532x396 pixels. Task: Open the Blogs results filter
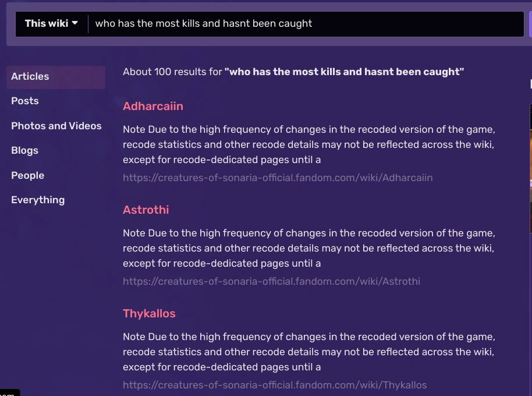click(24, 150)
